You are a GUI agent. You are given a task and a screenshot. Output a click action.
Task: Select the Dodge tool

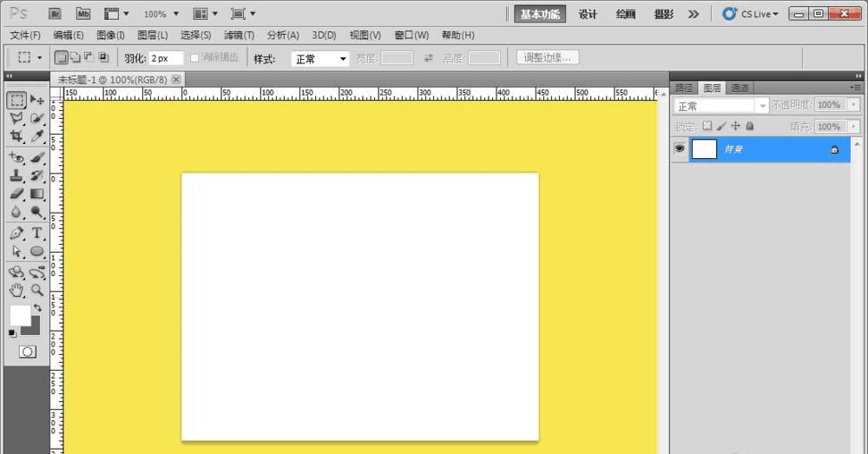coord(37,212)
